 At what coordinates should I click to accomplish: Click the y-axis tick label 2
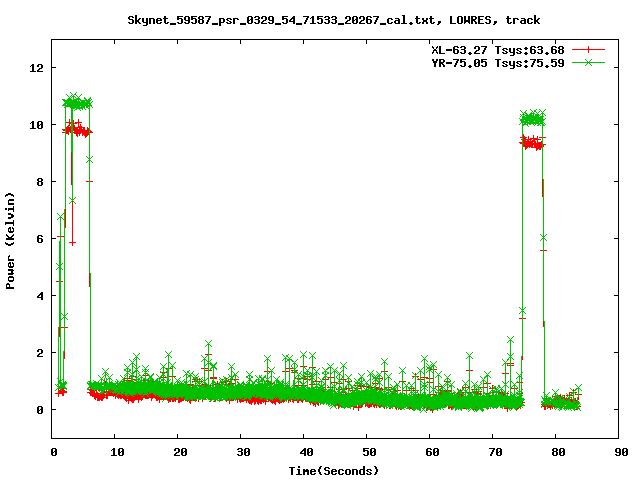click(40, 353)
